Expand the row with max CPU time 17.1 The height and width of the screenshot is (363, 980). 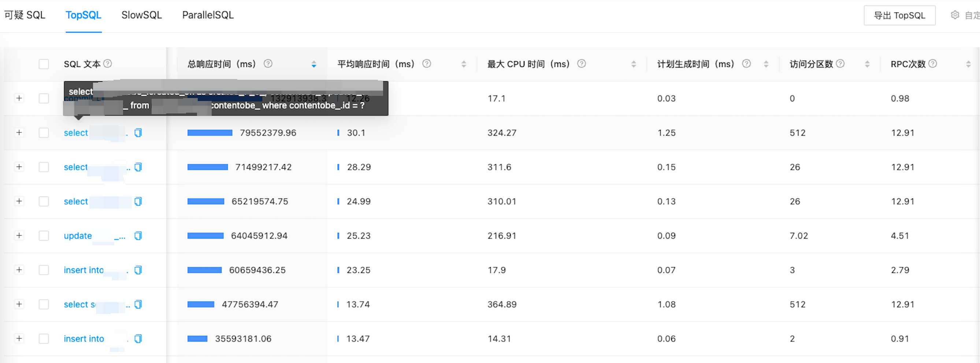pos(19,98)
